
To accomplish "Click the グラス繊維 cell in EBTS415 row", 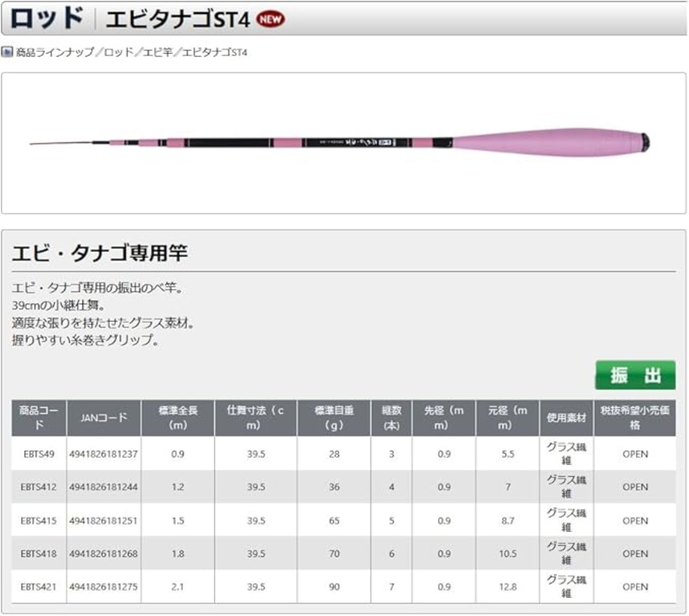I will (566, 520).
